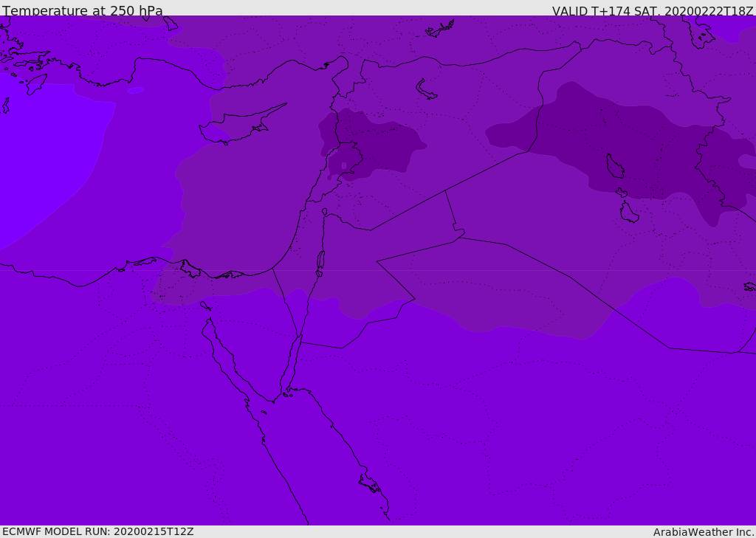756x538 pixels.
Task: Click the darkest purple patch over Lebanon and Syria
Action: [377, 145]
